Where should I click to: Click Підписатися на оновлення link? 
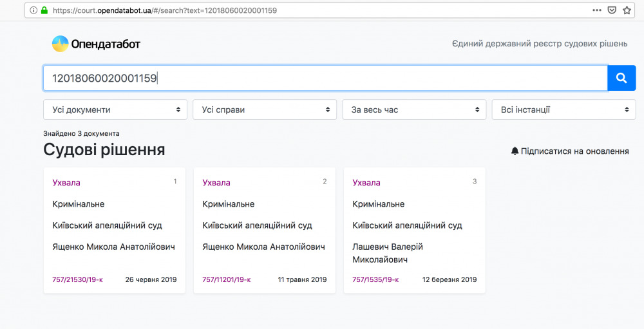[x=574, y=151]
